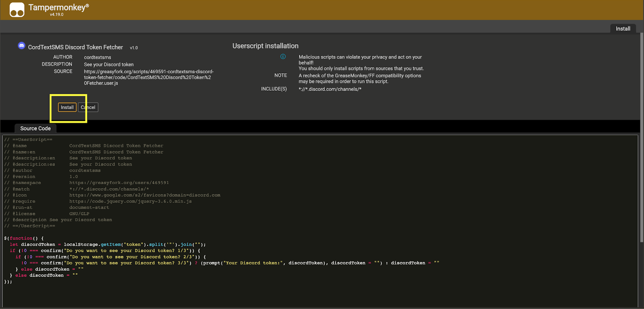The height and width of the screenshot is (309, 644).
Task: Click the prompt 'Your Discord token:' code line
Action: [230, 263]
